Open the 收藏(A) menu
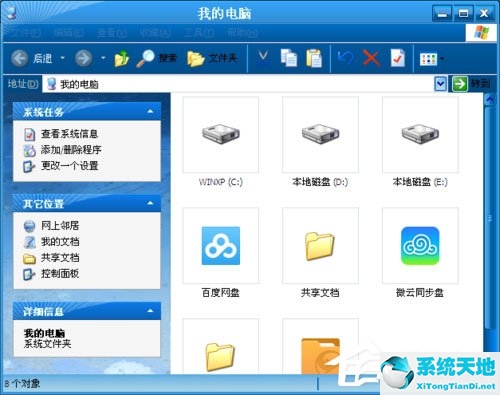 pyautogui.click(x=155, y=33)
